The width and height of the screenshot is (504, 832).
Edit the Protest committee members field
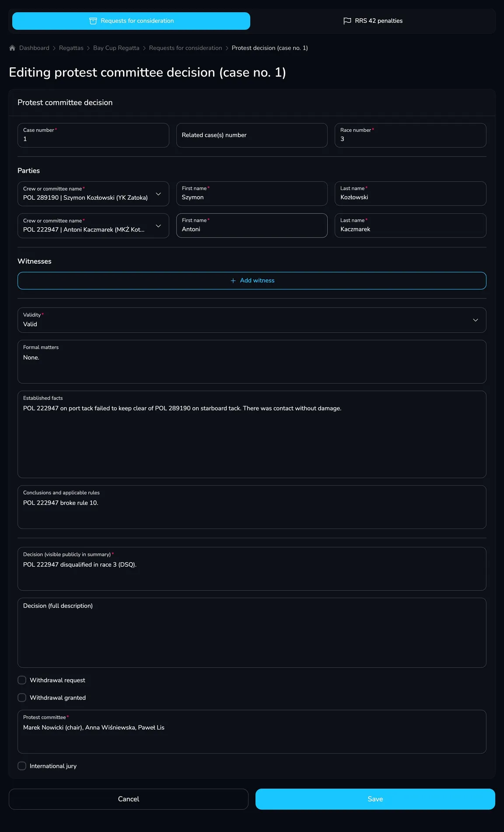(x=252, y=732)
